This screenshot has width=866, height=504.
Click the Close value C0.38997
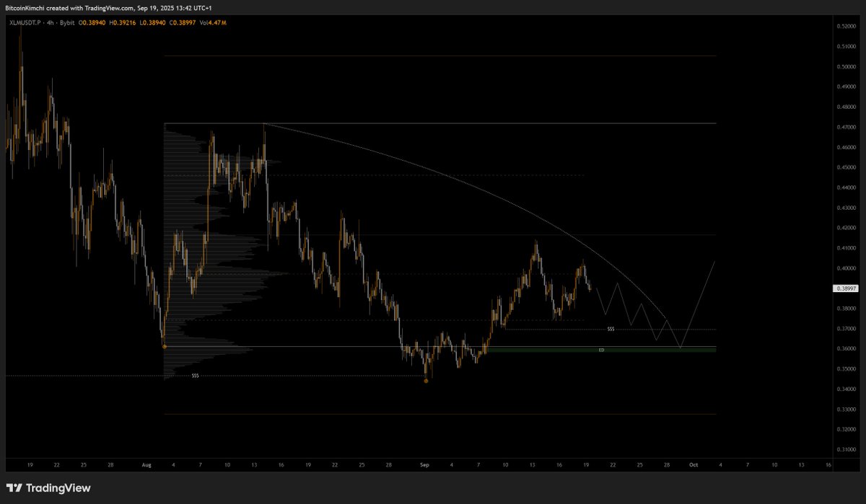coord(181,23)
